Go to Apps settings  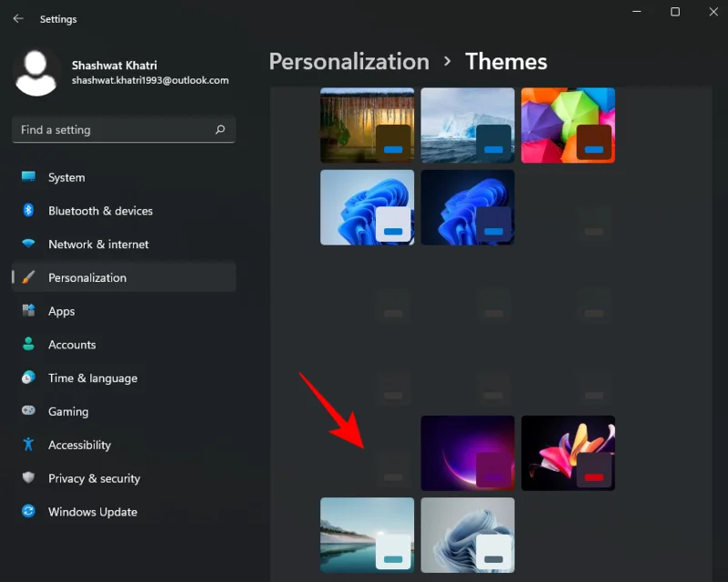coord(60,311)
